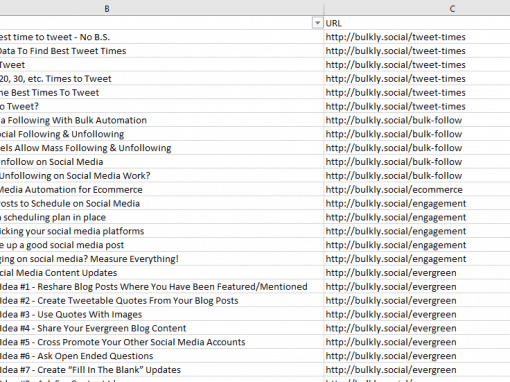Select column B header
Viewport: 510px width, 382px height.
[162, 8]
